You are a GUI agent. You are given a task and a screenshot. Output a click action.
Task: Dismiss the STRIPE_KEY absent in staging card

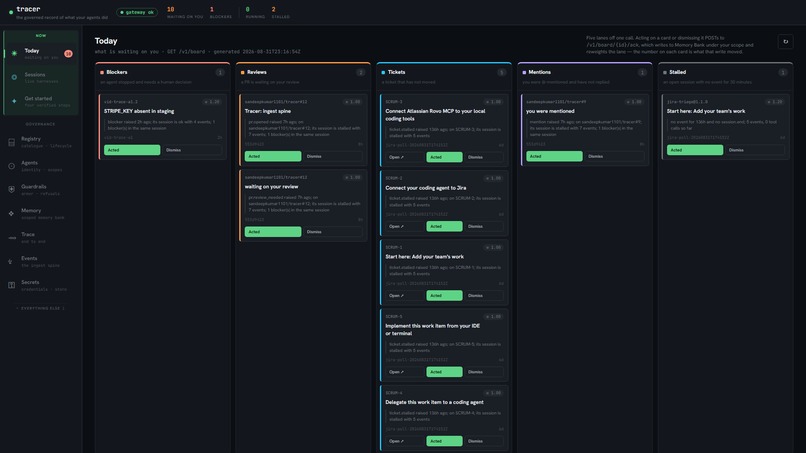[x=192, y=150]
